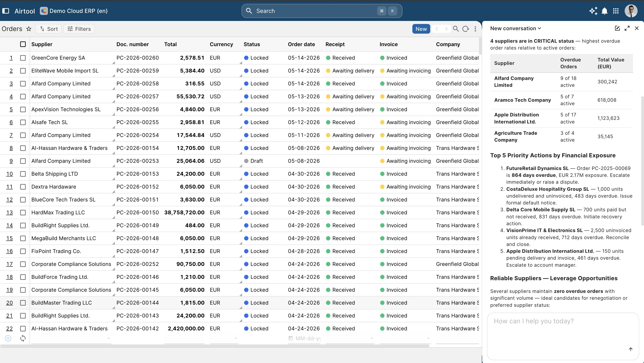Image resolution: width=644 pixels, height=363 pixels.
Task: Start a new chat with edit icon
Action: click(617, 28)
